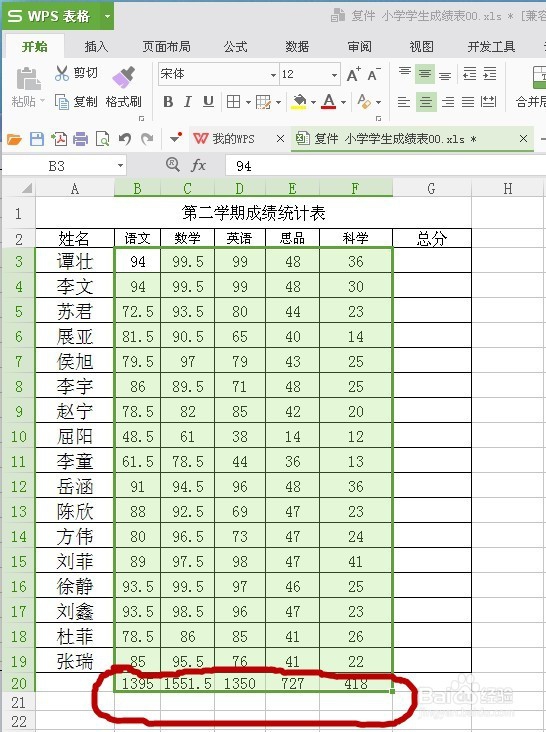Click the Merge cells (合并) button
546x732 pixels.
532,86
